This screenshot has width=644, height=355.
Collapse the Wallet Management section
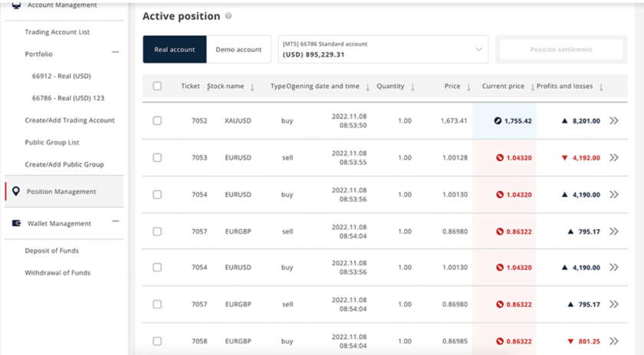115,222
